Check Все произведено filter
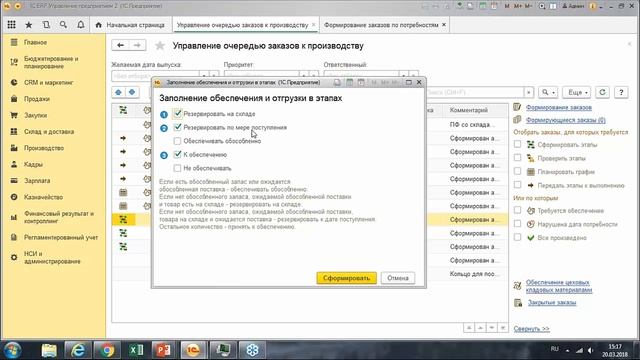This screenshot has width=640, height=360. [518, 237]
